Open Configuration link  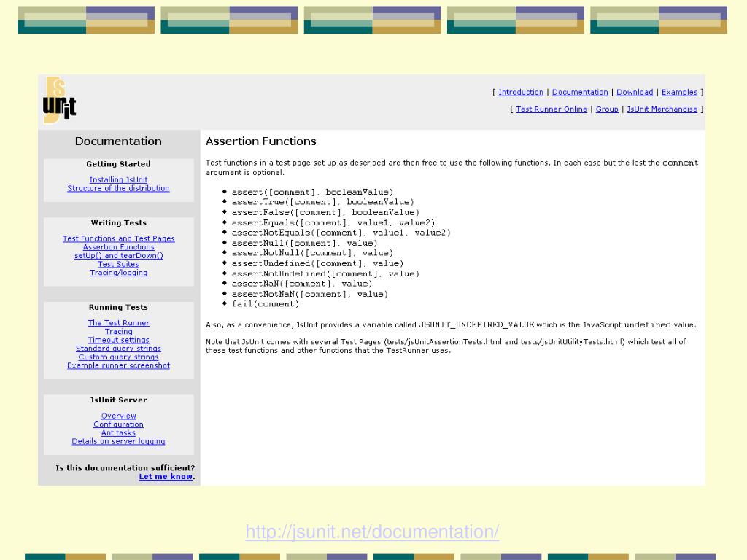[x=119, y=424]
